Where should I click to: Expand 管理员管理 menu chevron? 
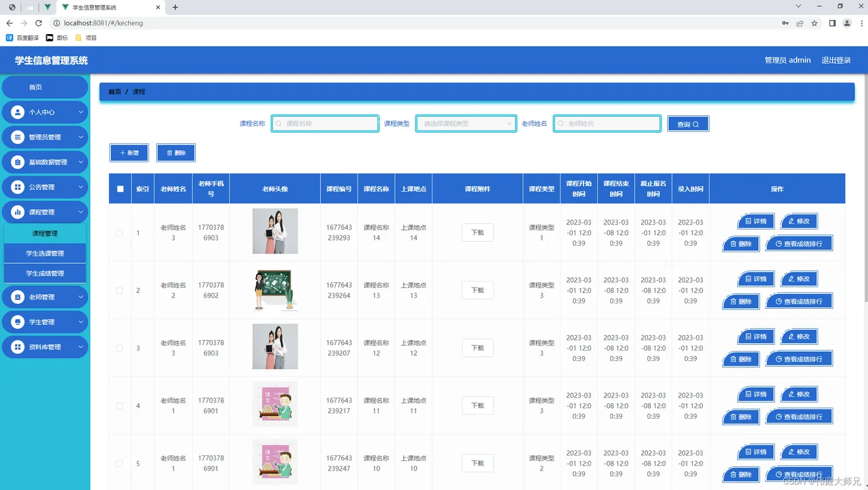pos(81,137)
